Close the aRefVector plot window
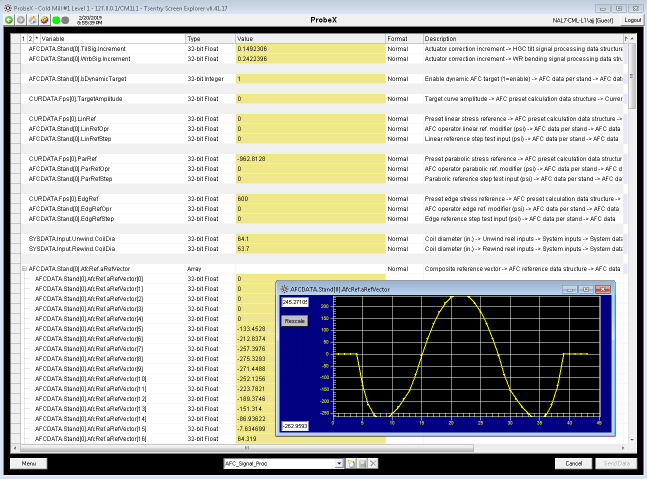 pos(602,289)
